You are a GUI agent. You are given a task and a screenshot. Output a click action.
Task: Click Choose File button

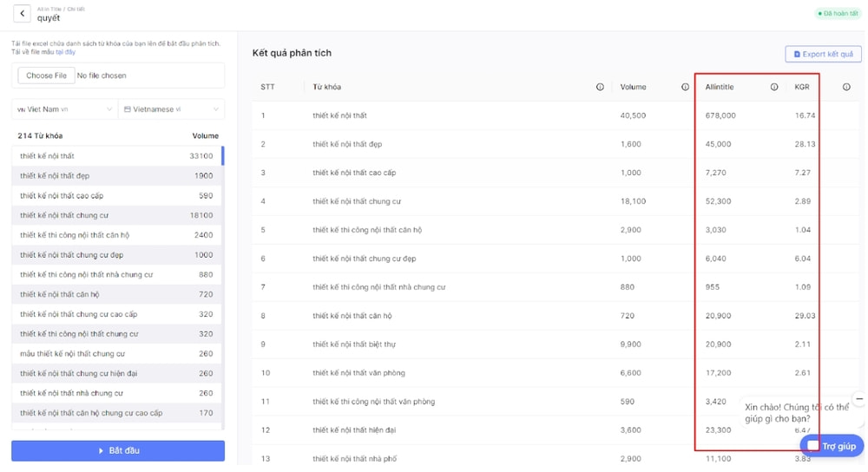pos(46,75)
